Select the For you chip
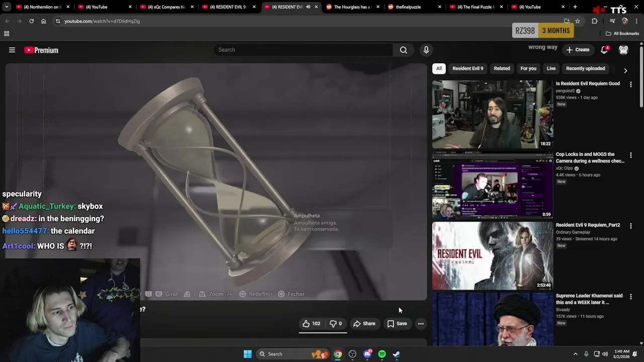 528,68
